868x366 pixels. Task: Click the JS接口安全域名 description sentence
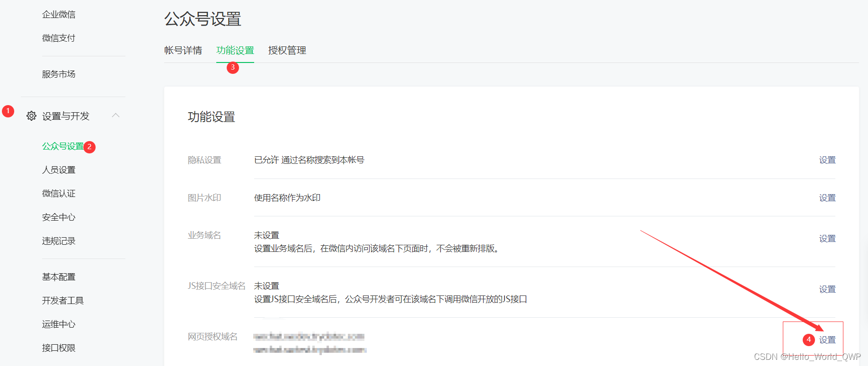[390, 299]
